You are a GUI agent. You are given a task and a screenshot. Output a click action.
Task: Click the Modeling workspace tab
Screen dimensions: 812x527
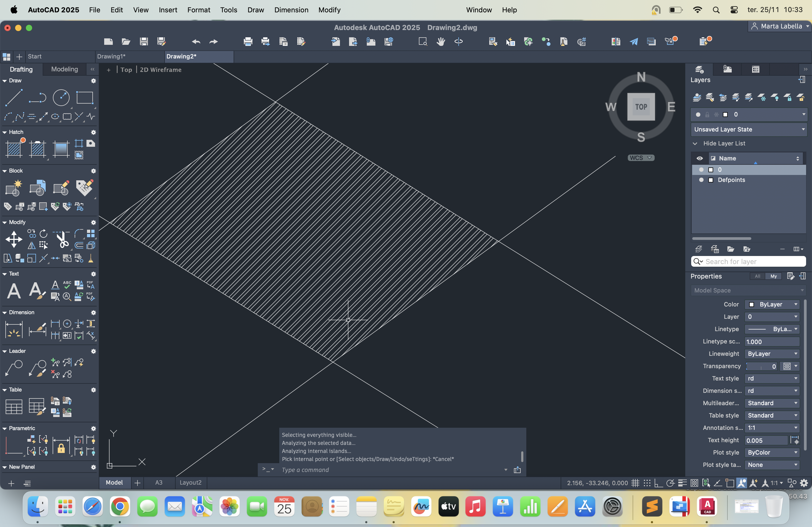coord(64,69)
